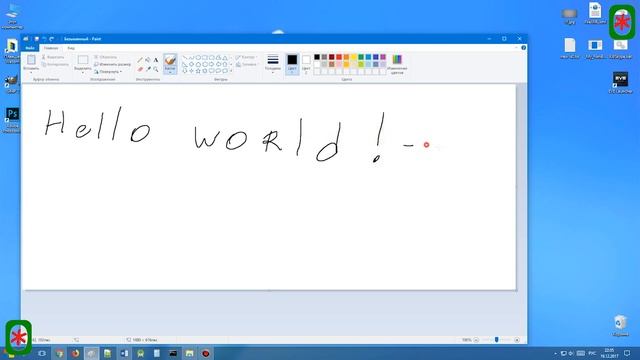Open Paint Help question mark icon
This screenshot has width=640, height=360.
click(x=523, y=48)
